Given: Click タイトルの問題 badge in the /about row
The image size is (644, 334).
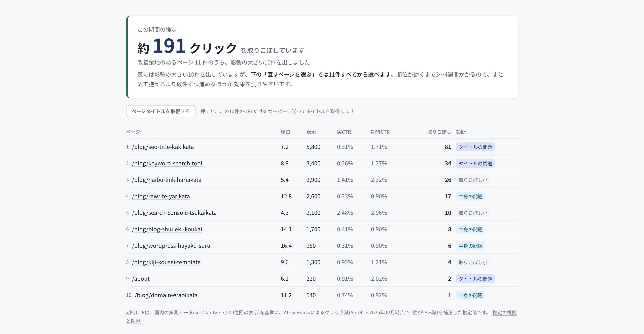Looking at the screenshot, I should [475, 279].
